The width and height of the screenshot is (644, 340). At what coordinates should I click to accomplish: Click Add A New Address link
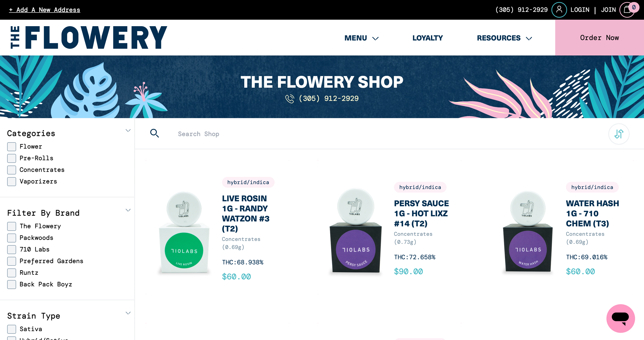44,10
